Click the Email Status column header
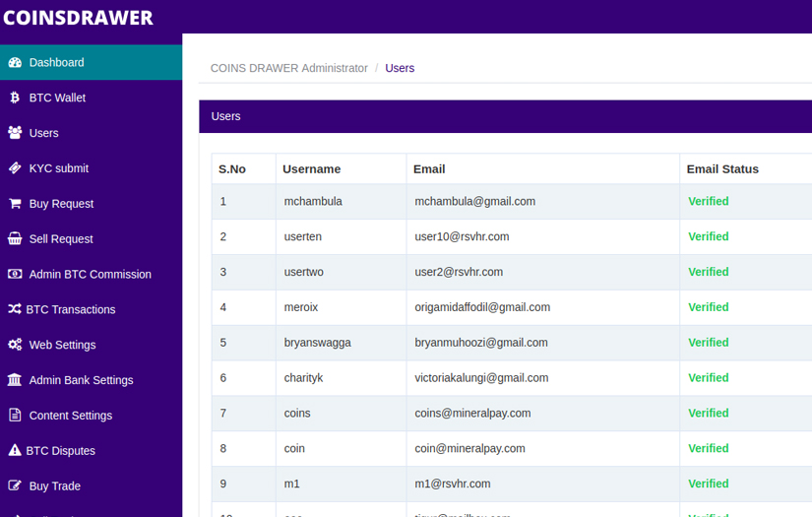The image size is (812, 517). 722,168
